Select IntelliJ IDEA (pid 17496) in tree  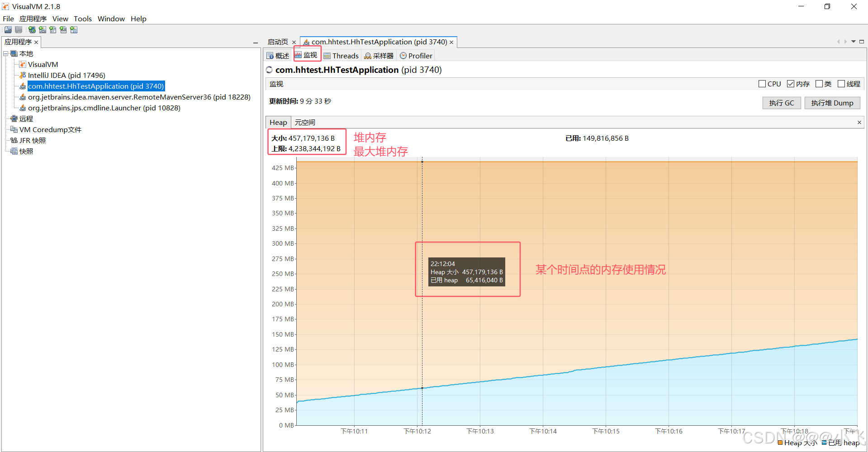66,76
